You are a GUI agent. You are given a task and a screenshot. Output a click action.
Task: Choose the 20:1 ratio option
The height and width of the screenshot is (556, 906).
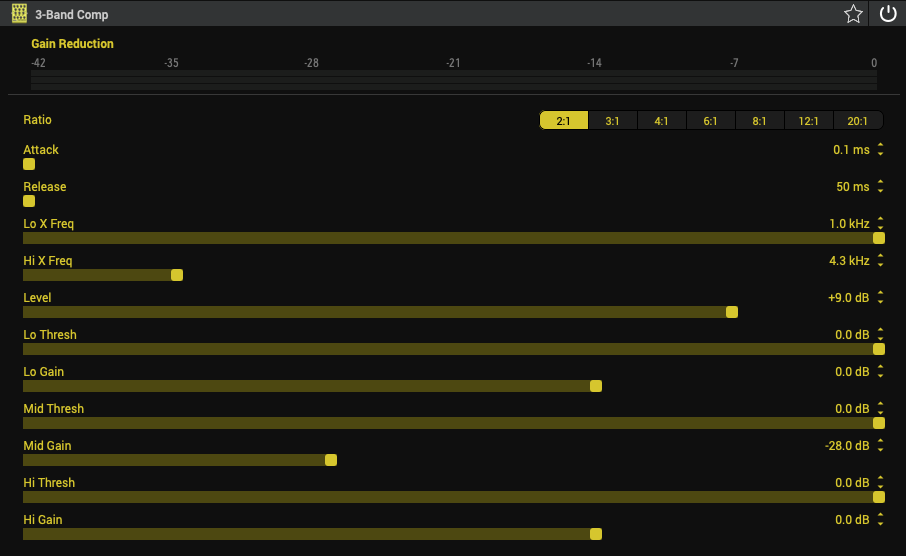tap(857, 121)
